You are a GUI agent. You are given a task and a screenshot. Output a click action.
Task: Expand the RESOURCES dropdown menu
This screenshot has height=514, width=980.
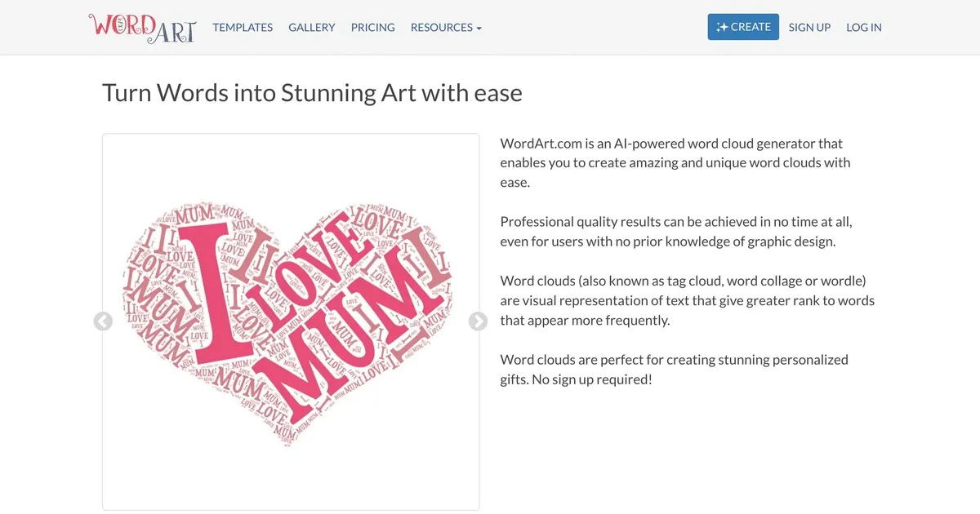coord(446,27)
